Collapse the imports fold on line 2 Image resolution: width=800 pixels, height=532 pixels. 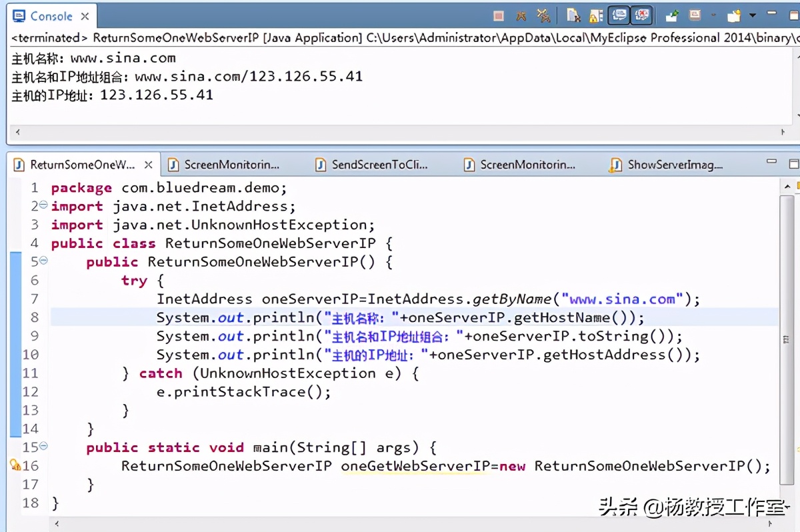tap(43, 205)
